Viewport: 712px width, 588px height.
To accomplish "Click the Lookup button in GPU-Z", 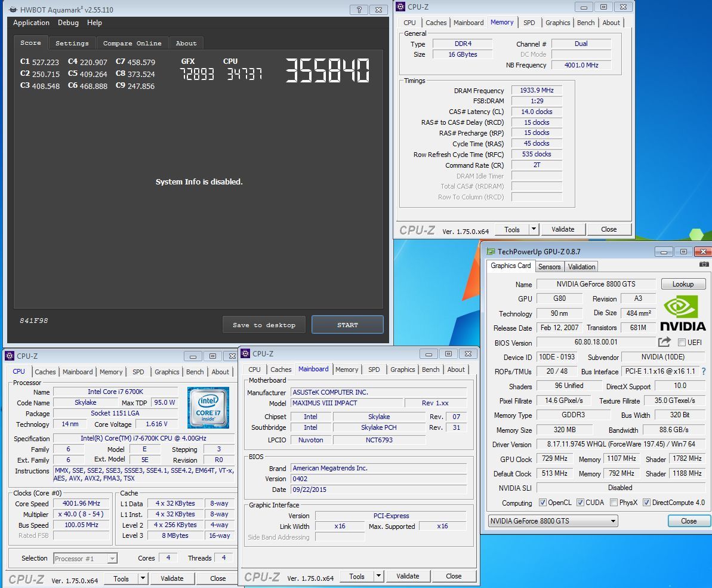I will tap(683, 284).
